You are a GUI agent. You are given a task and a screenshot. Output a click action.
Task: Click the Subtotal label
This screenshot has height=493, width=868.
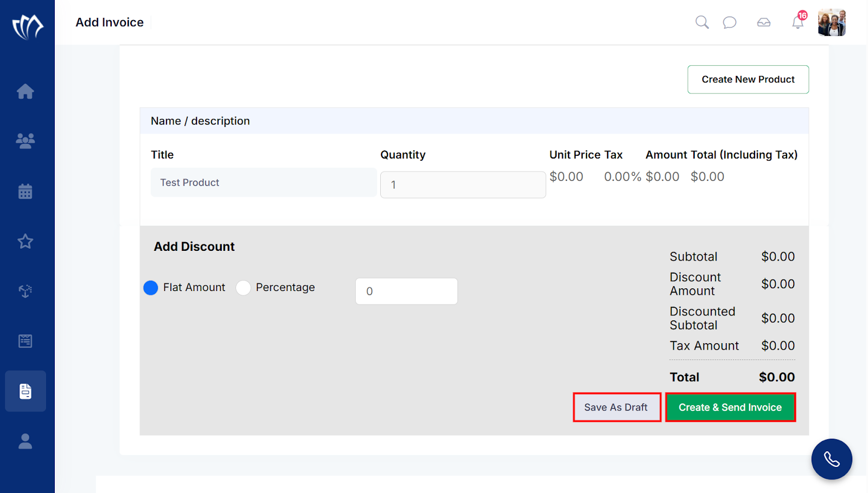pyautogui.click(x=693, y=256)
